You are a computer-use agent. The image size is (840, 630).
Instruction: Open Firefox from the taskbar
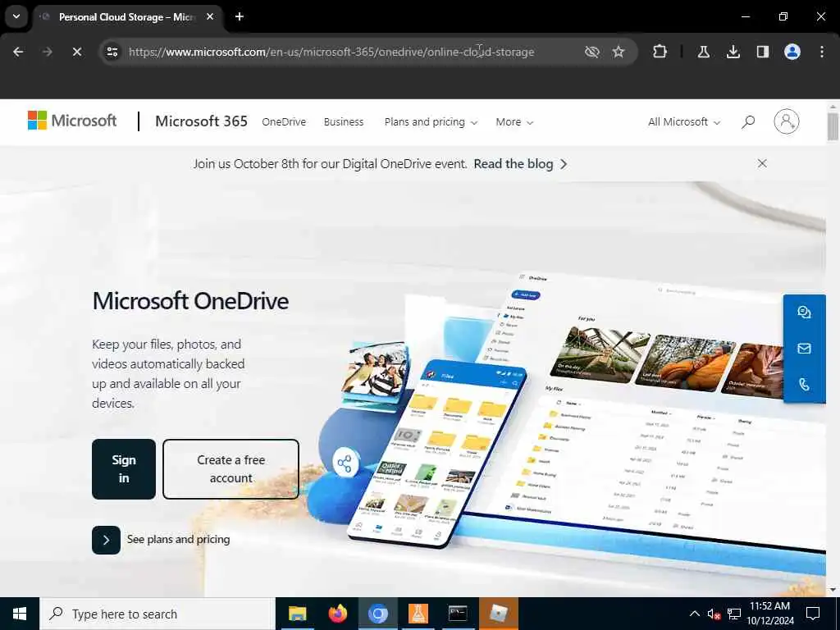[337, 614]
